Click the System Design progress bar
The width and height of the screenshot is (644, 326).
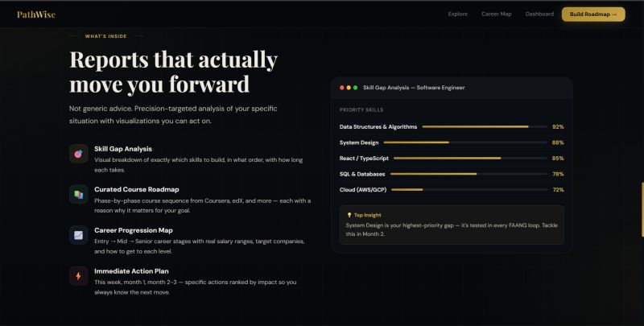[465, 142]
